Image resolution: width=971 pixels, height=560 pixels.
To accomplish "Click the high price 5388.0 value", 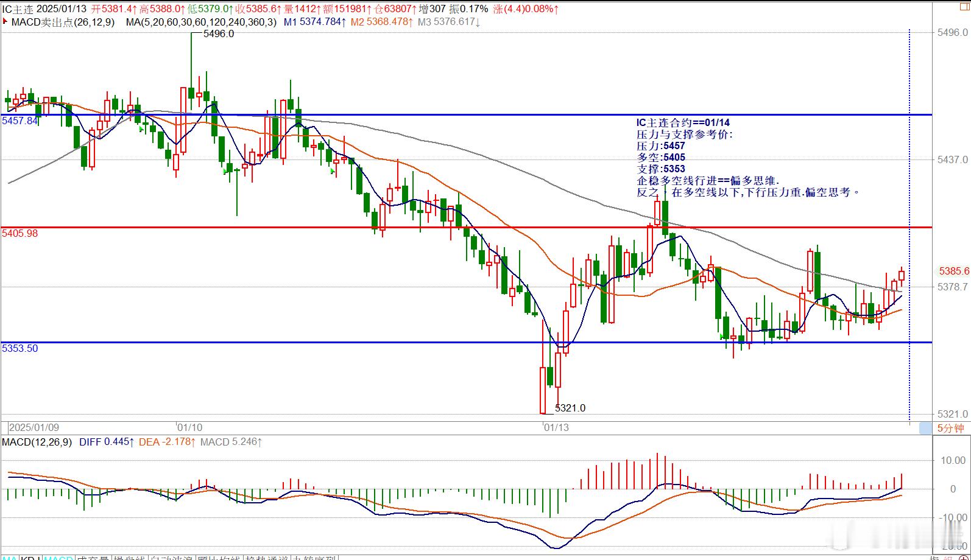I will [x=161, y=9].
